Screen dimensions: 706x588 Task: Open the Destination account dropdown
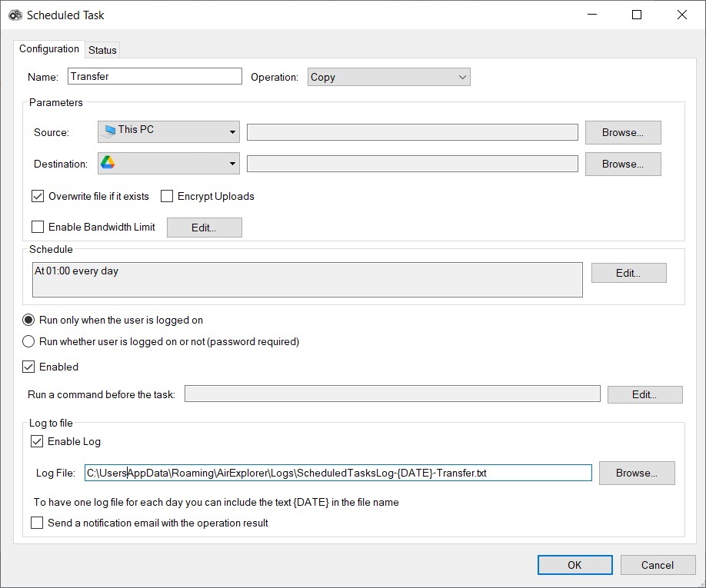pyautogui.click(x=233, y=163)
